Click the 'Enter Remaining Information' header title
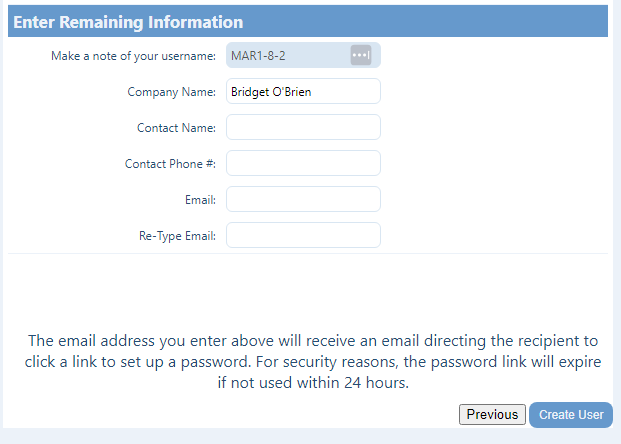The width and height of the screenshot is (621, 444). coord(128,21)
